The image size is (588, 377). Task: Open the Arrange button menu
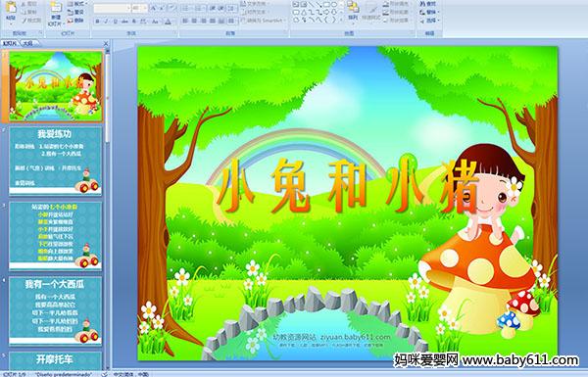[x=353, y=10]
